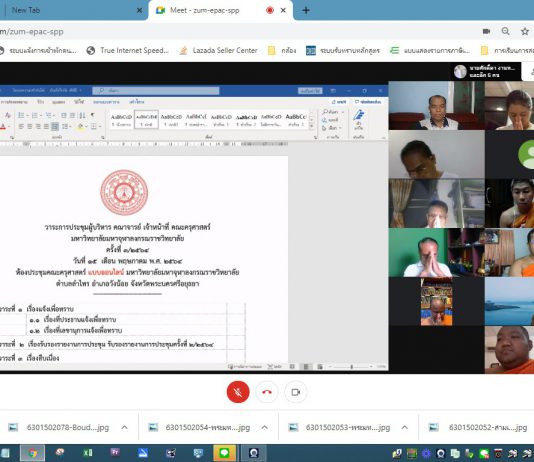The image size is (534, 462).
Task: Toggle align right in Word paragraph group
Action: coord(38,126)
